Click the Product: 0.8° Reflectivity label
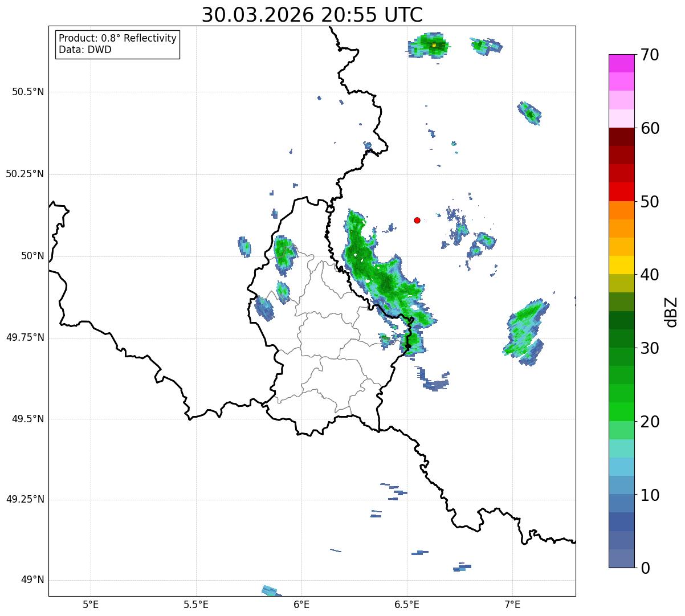The image size is (685, 616). (118, 38)
